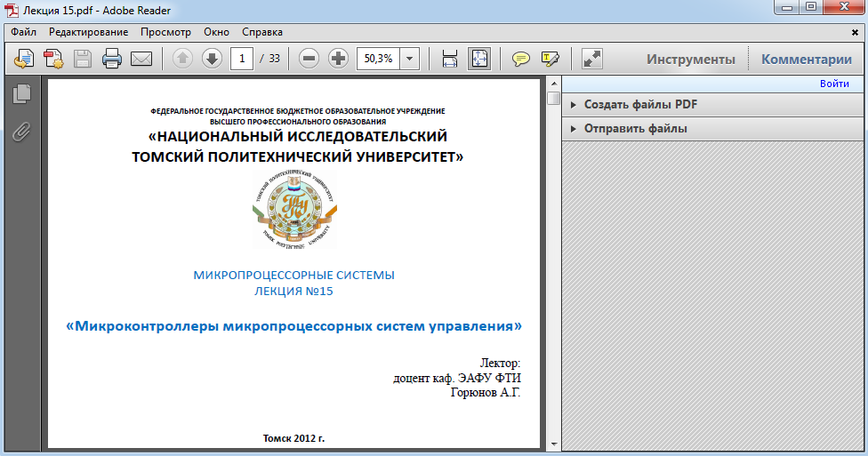Go to next page arrow button
868x456 pixels.
point(212,59)
